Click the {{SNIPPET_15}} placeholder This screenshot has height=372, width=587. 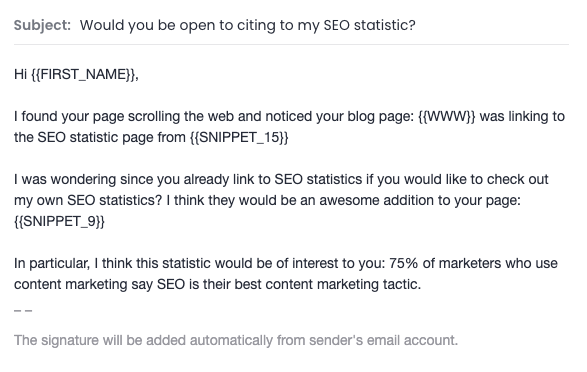(239, 137)
